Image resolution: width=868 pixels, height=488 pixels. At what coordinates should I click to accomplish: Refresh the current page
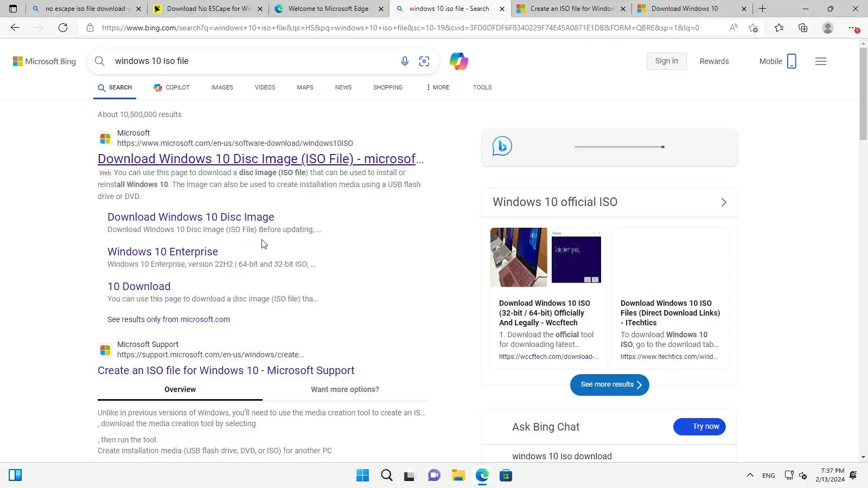(x=63, y=28)
